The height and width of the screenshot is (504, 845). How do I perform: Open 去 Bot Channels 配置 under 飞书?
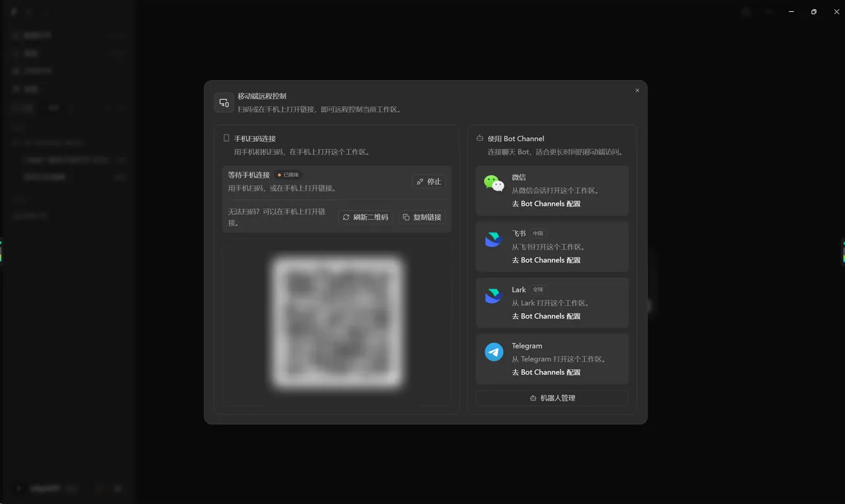coord(546,260)
